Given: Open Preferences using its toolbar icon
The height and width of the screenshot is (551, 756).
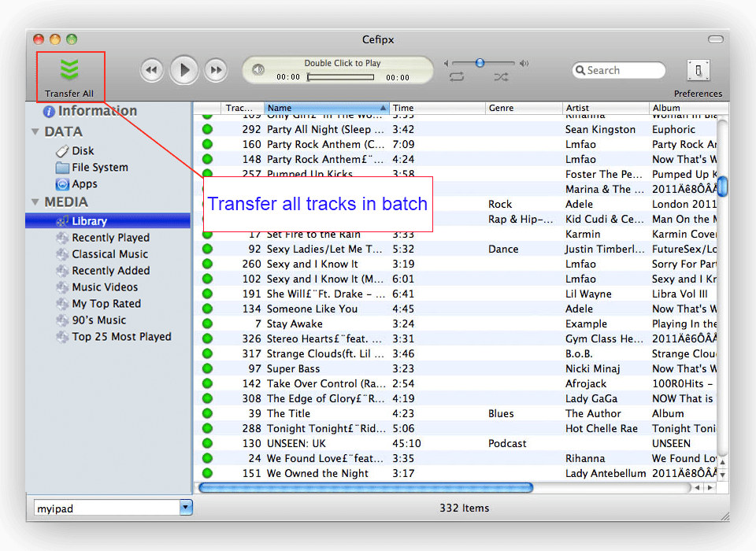Looking at the screenshot, I should [x=698, y=70].
